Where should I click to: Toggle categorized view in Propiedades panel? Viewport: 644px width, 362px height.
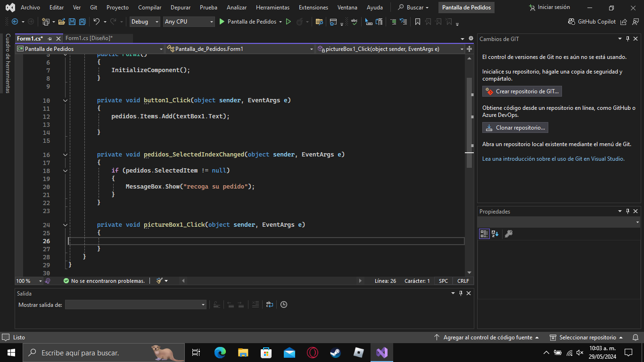pyautogui.click(x=484, y=234)
